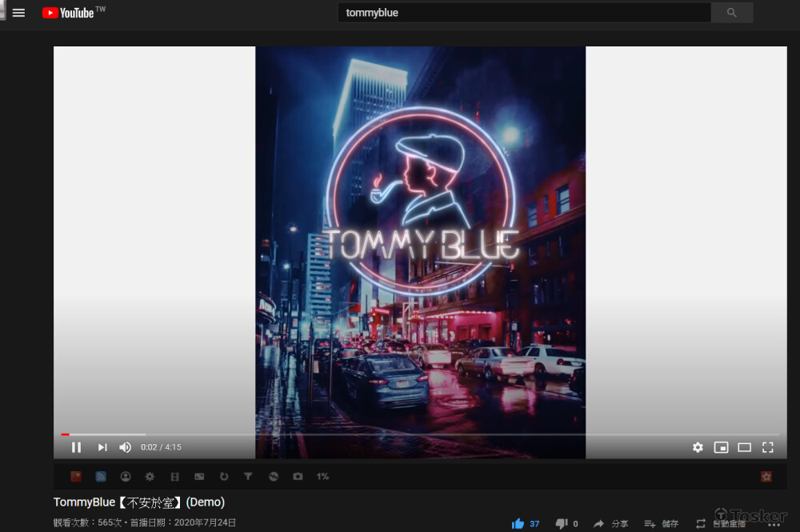Screen dimensions: 800x532
Task: Enter fullscreen with the player icon
Action: tap(768, 447)
